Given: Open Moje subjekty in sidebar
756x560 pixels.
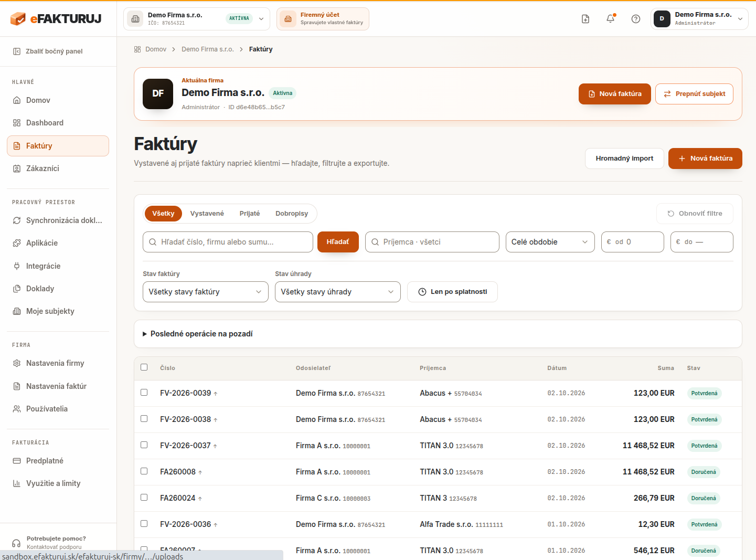Looking at the screenshot, I should [58, 311].
